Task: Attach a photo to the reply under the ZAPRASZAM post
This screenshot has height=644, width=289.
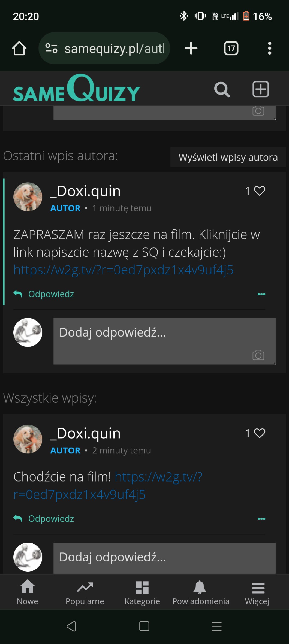Action: point(258,355)
